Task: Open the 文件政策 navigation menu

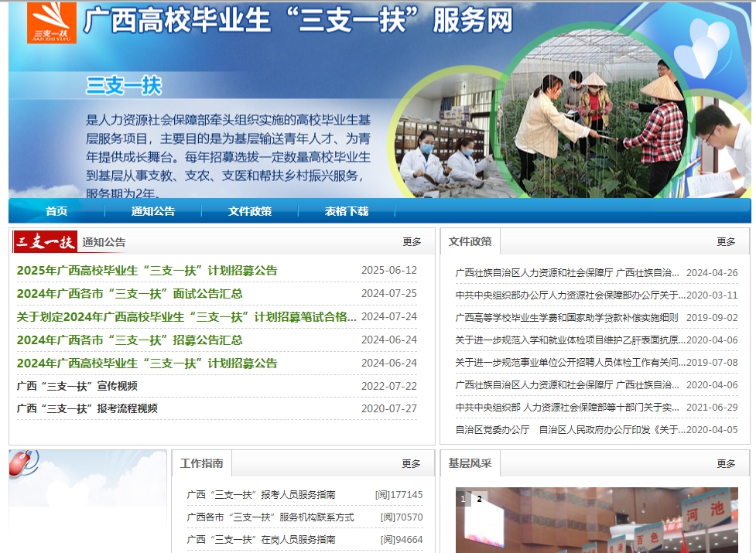Action: coord(248,210)
